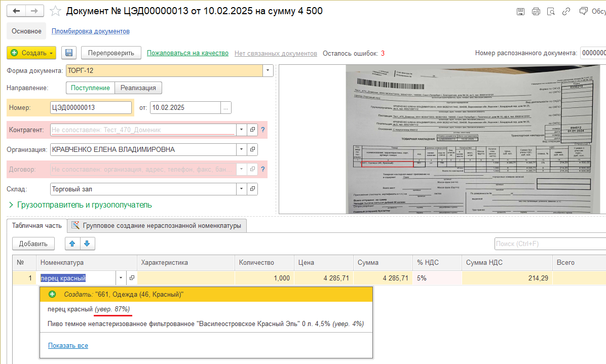Click the Показать все link
The image size is (606, 364).
(68, 346)
